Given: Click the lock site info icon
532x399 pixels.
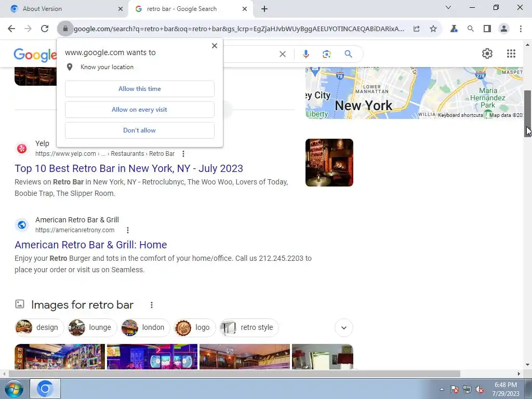Looking at the screenshot, I should click(65, 29).
